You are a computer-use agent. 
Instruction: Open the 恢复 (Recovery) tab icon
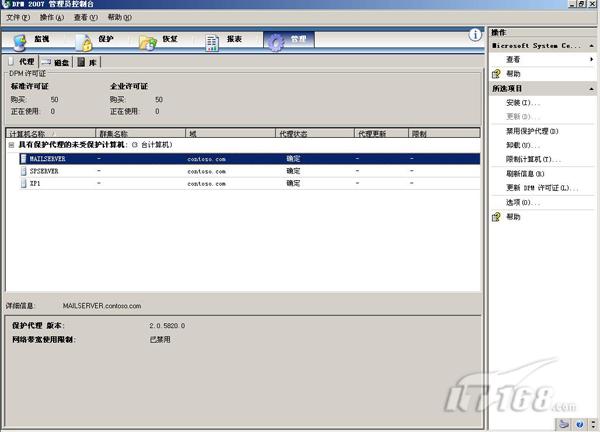point(148,43)
